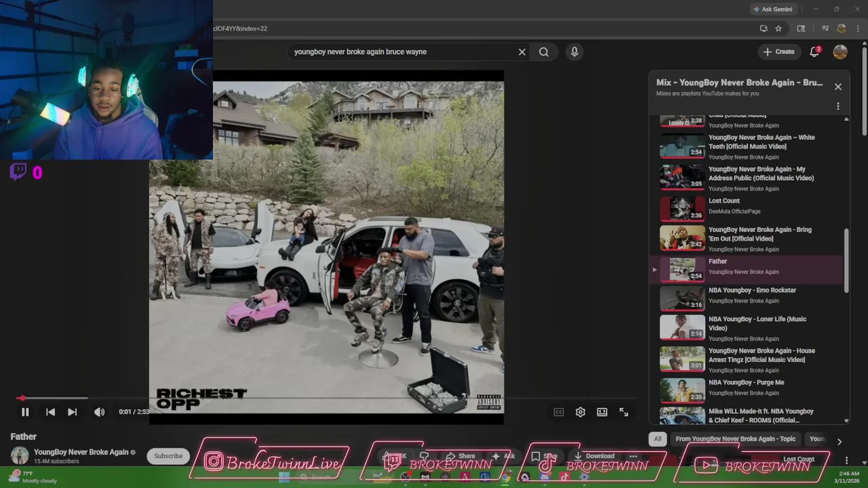Image resolution: width=868 pixels, height=488 pixels.
Task: Open the channel avatar below the video
Action: tap(20, 455)
